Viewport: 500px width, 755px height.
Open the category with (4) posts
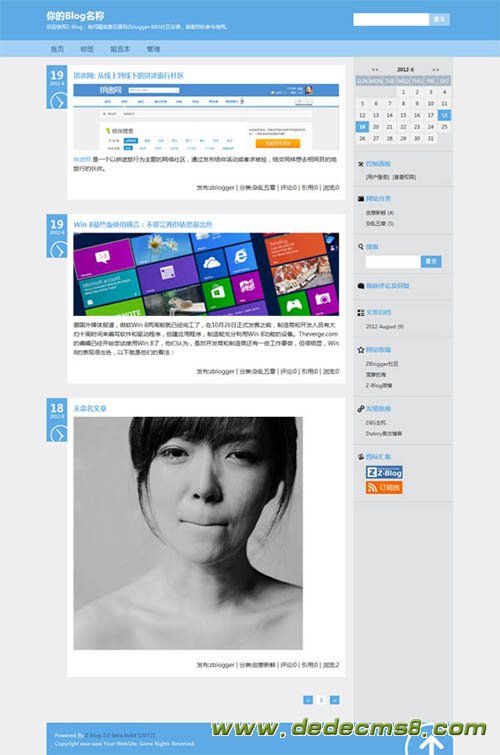point(380,212)
